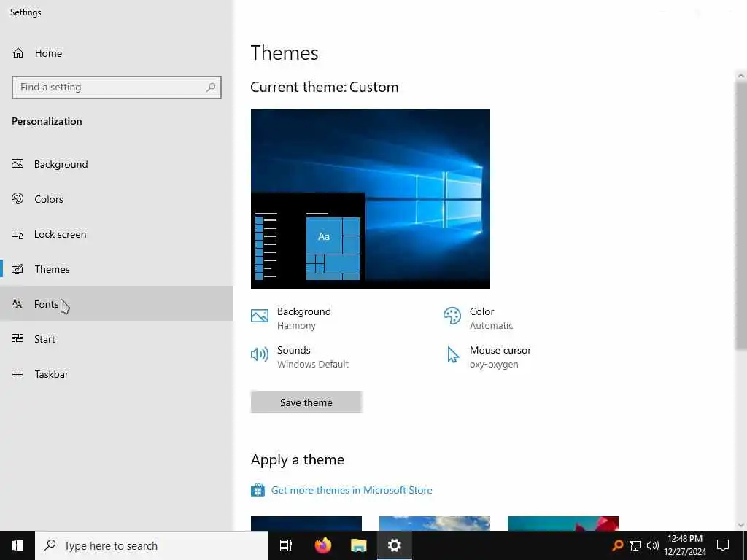Open the Windows Start menu button
Image resolution: width=747 pixels, height=560 pixels.
pos(18,545)
